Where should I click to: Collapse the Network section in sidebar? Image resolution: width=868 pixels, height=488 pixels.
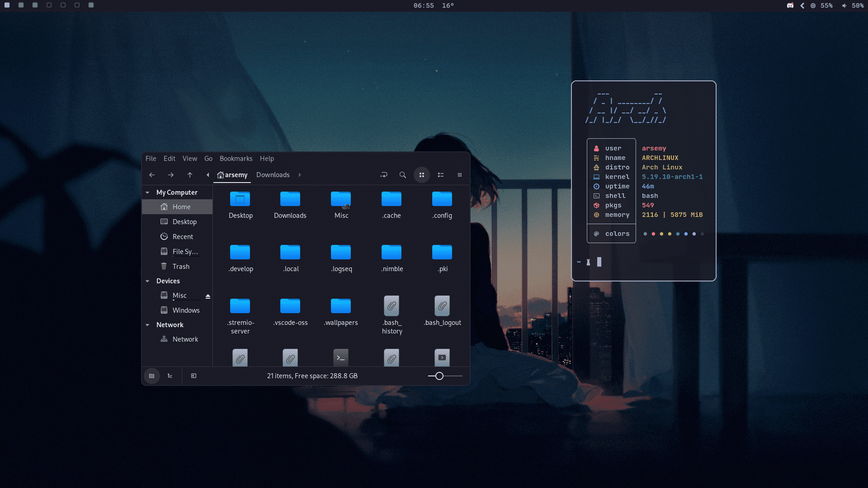tap(147, 325)
